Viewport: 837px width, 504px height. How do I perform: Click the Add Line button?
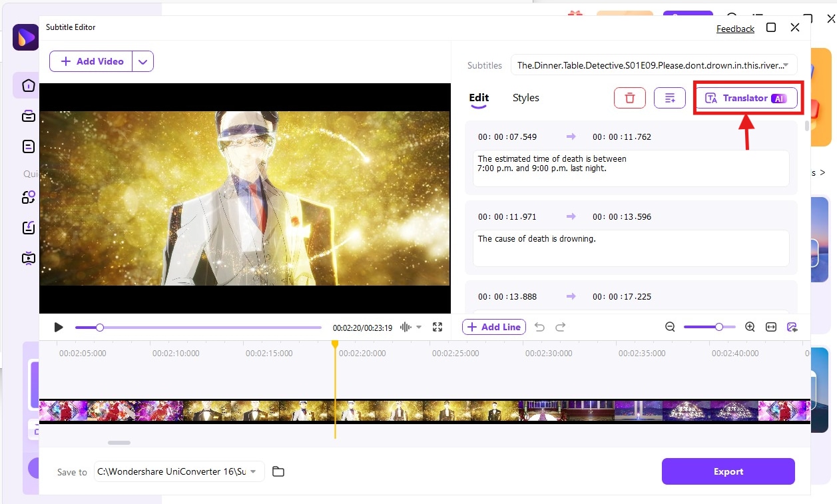(x=494, y=327)
